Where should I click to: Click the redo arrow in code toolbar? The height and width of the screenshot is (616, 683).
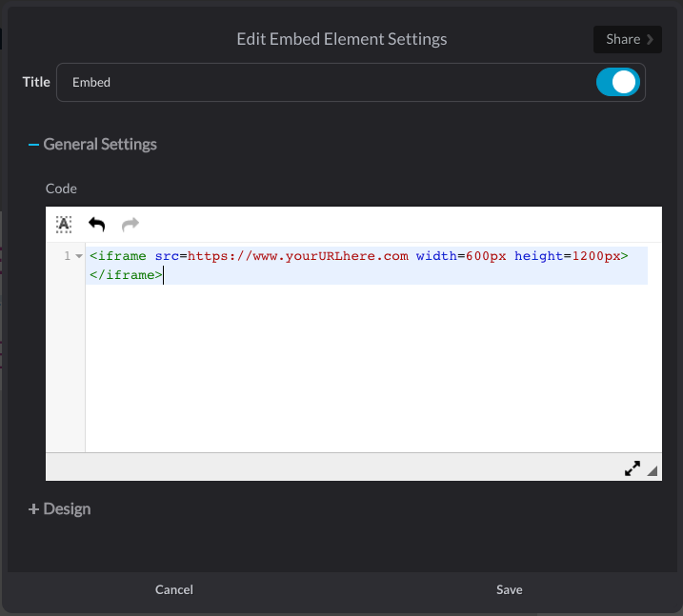pos(131,224)
